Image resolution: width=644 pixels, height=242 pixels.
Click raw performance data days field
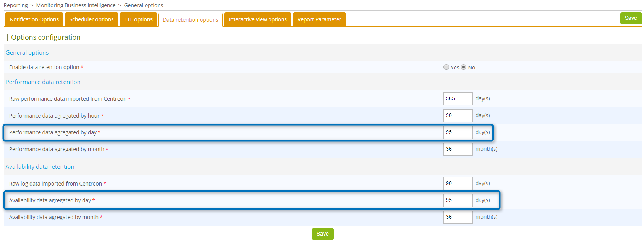tap(458, 99)
